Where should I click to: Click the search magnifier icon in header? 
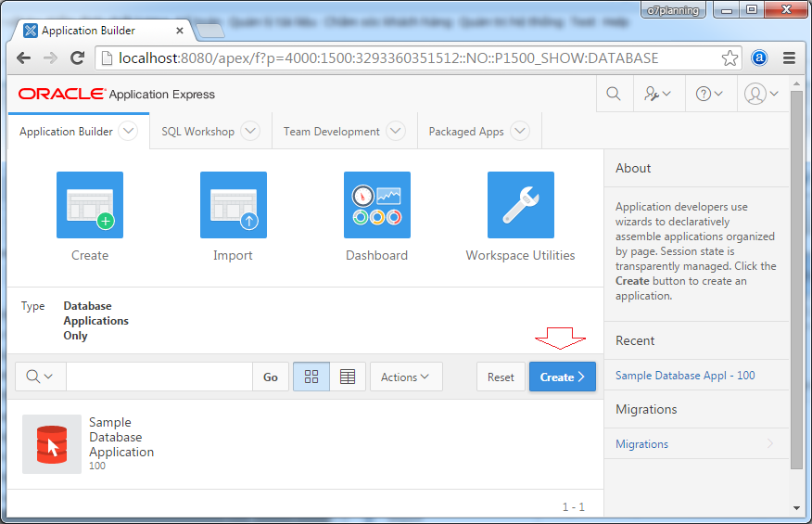pyautogui.click(x=614, y=94)
